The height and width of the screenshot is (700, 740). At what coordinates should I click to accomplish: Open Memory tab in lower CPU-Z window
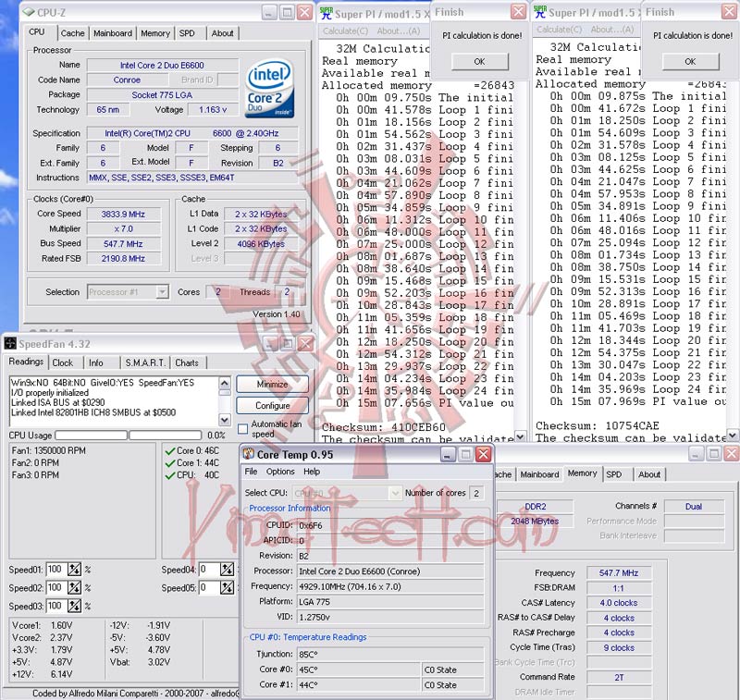click(x=582, y=473)
